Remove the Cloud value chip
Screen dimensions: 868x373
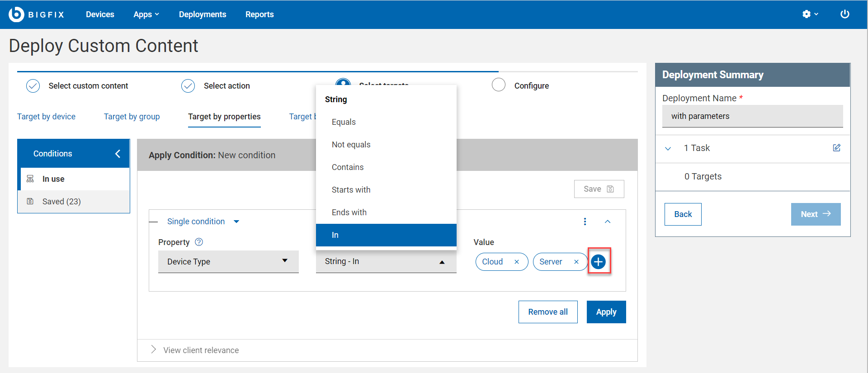point(516,262)
